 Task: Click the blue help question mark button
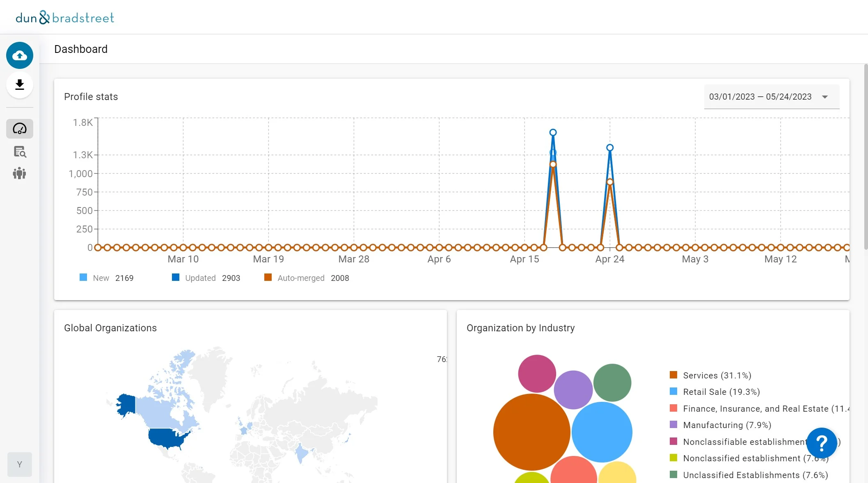(x=822, y=443)
